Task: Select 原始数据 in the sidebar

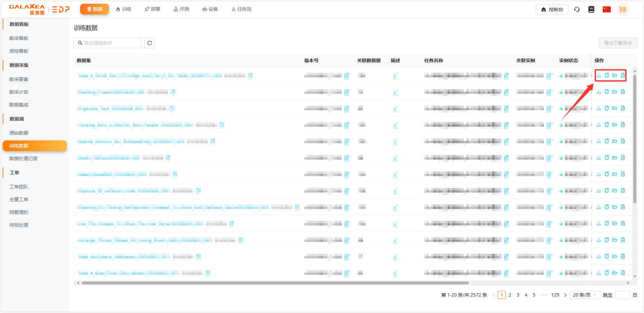Action: click(19, 133)
